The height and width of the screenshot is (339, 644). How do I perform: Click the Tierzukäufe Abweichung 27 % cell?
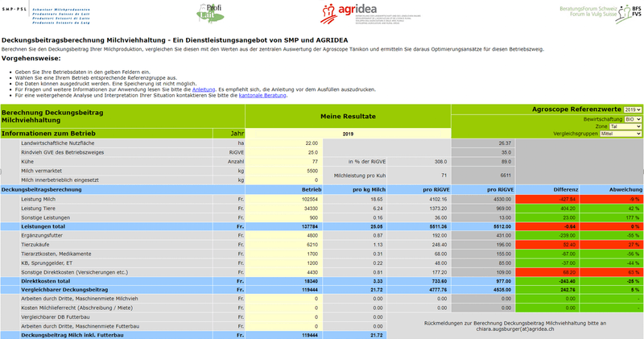612,245
